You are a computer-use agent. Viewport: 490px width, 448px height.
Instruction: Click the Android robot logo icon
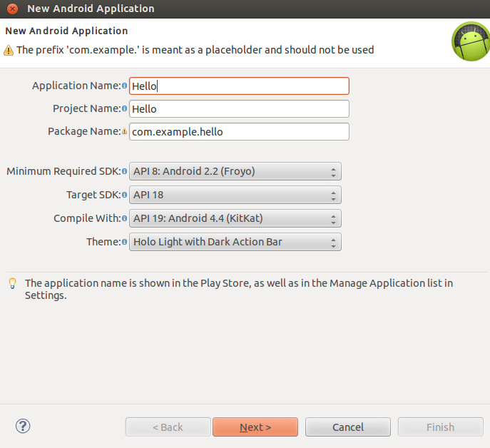click(470, 41)
